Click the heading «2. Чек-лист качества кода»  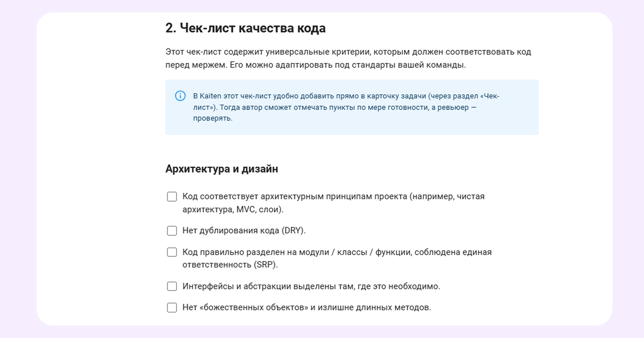pos(245,28)
